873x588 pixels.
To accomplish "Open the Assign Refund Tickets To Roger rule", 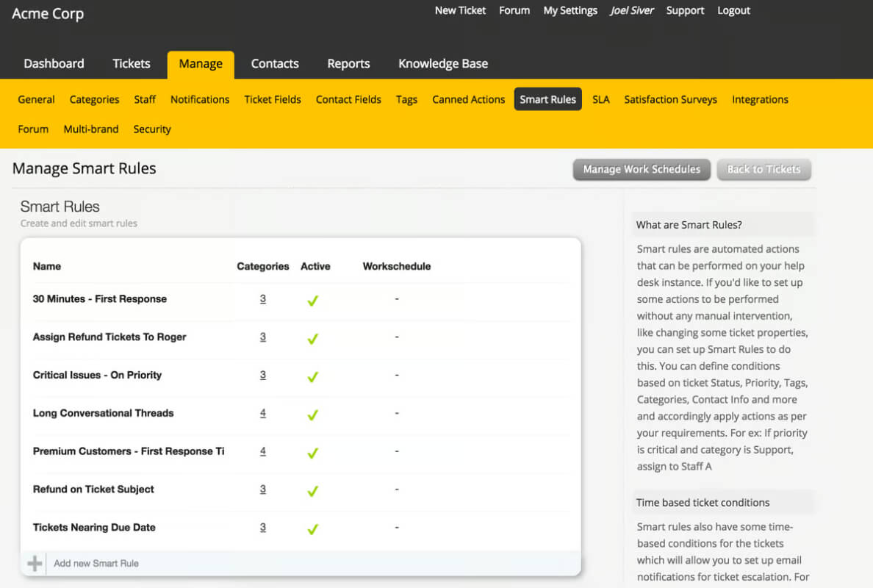I will (109, 337).
